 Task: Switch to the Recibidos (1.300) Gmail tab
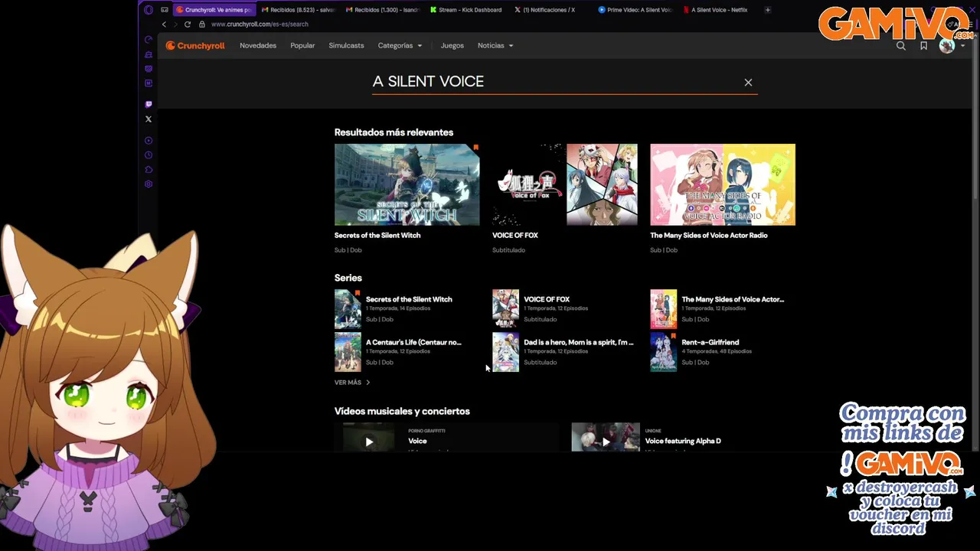382,10
